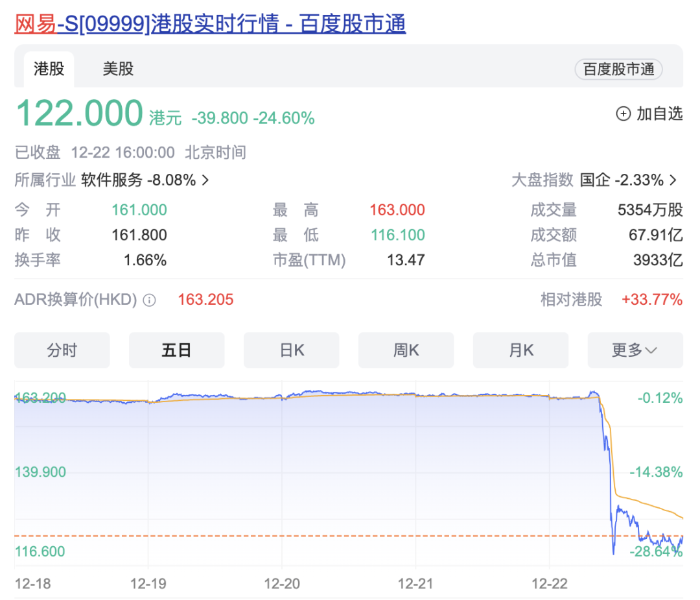The height and width of the screenshot is (600, 700).
Task: Show the 周K weekly candlestick chart
Action: pyautogui.click(x=406, y=350)
